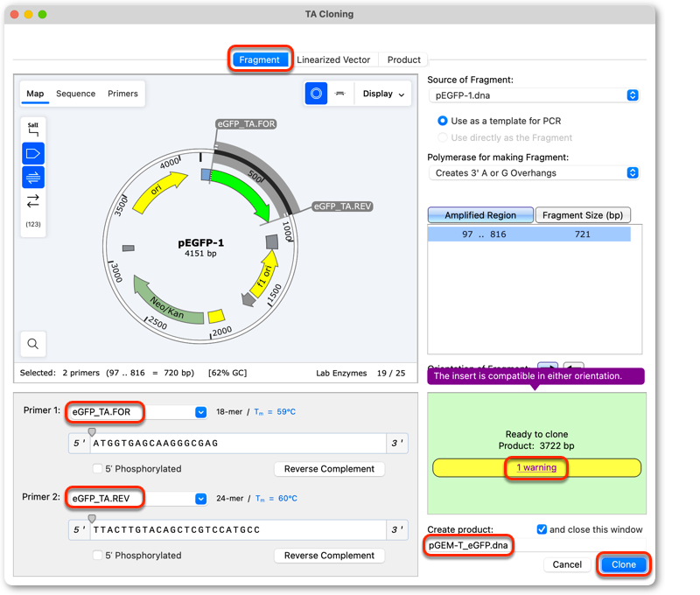700x595 pixels.
Task: Select the 97 .. 816 amplified region row
Action: tap(529, 234)
